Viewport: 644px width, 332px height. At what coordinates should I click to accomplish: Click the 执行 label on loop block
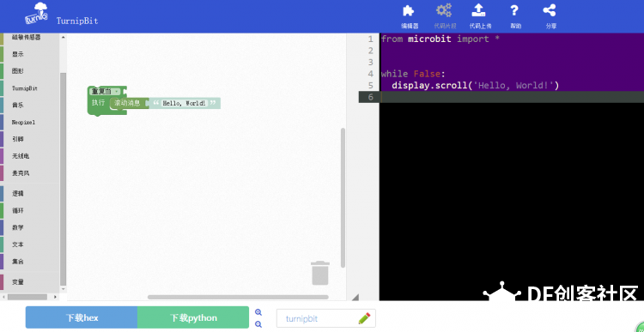98,103
